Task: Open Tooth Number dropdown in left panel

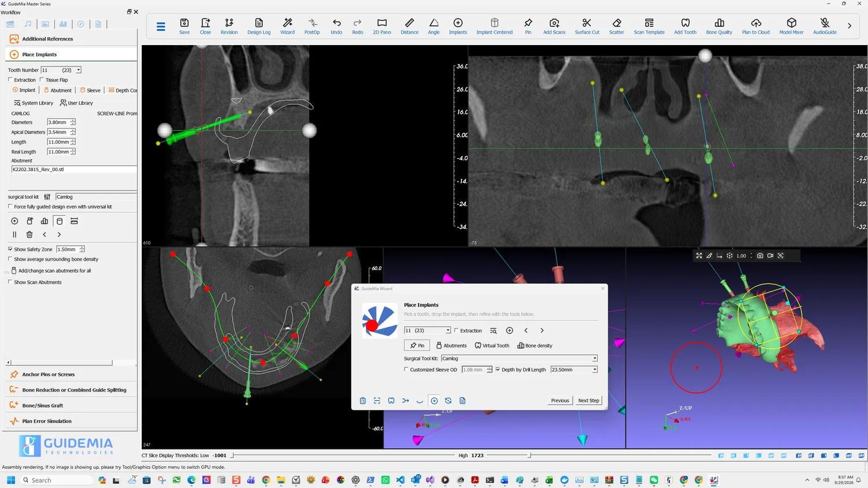Action: tap(79, 70)
